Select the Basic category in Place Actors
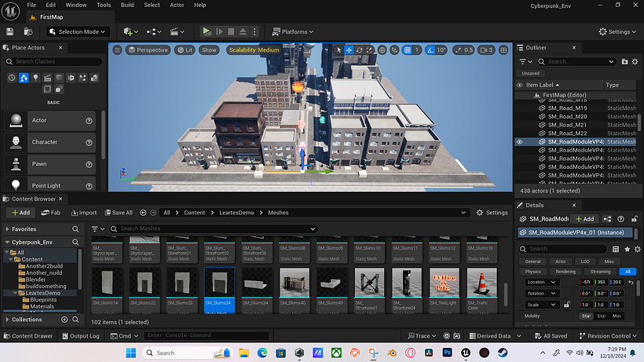The width and height of the screenshot is (644, 362). click(x=24, y=78)
